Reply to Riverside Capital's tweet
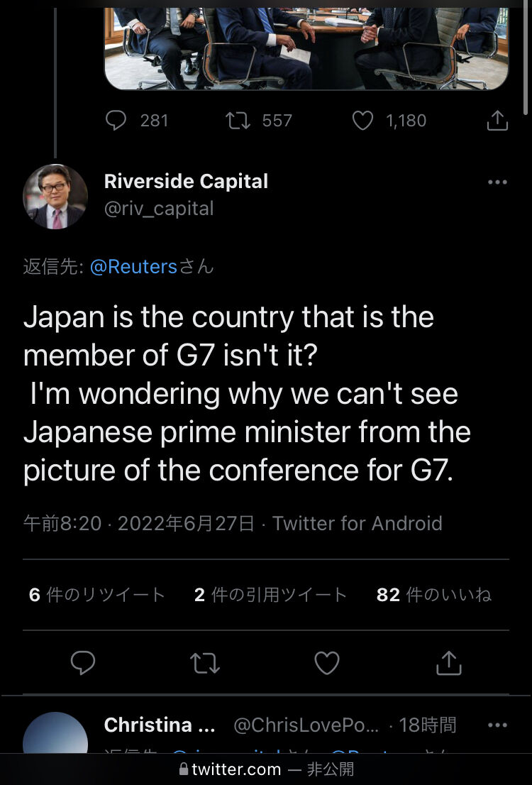The height and width of the screenshot is (785, 532). [x=83, y=663]
